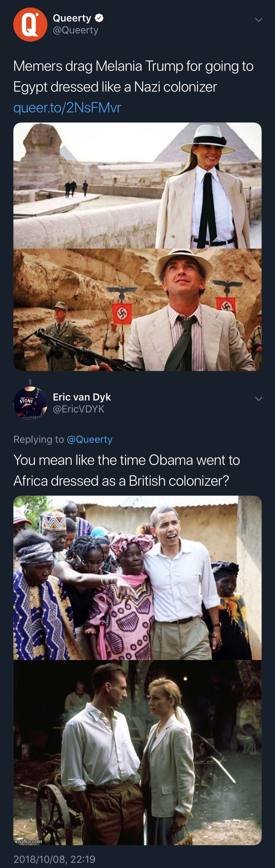This screenshot has width=275, height=868.
Task: Tap Queerty's verified checkmark badge
Action: coord(99,18)
